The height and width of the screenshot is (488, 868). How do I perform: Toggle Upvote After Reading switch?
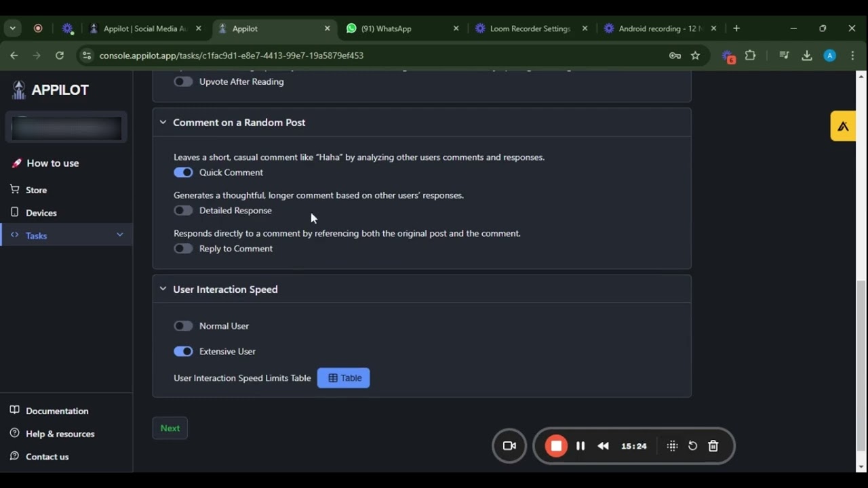point(183,81)
